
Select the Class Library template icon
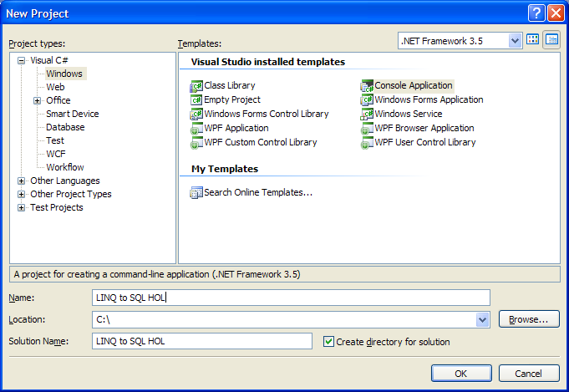coord(196,86)
